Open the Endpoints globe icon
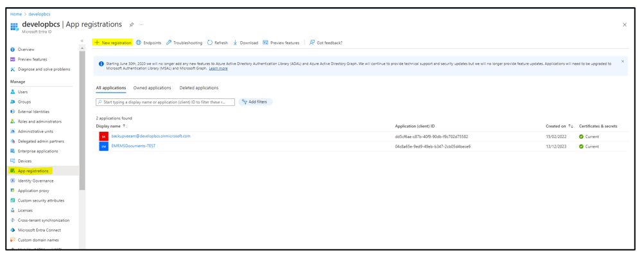 [x=139, y=43]
